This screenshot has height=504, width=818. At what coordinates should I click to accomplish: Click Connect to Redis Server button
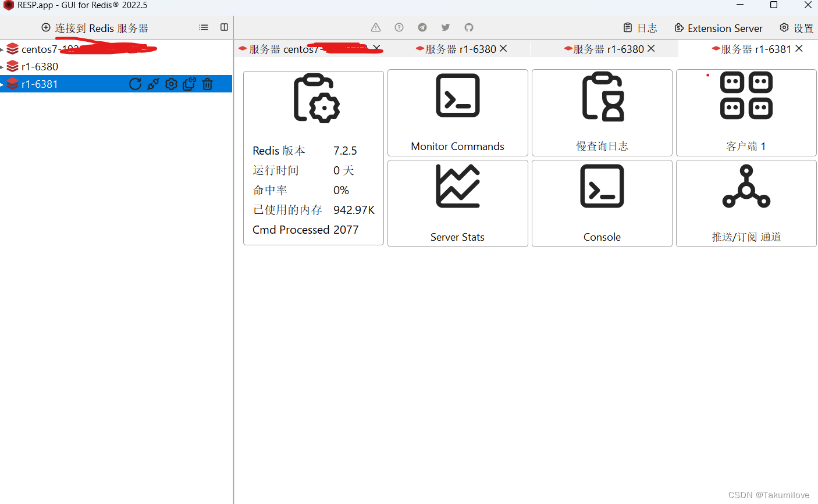pos(95,28)
